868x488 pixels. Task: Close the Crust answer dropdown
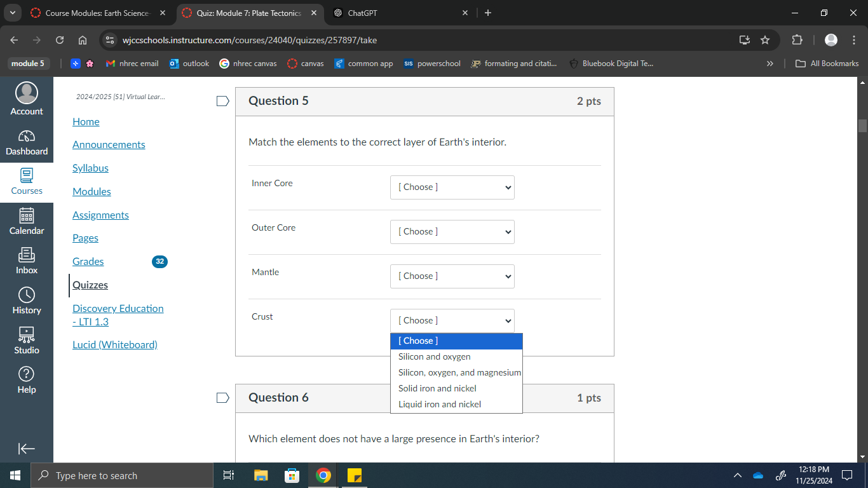(452, 321)
